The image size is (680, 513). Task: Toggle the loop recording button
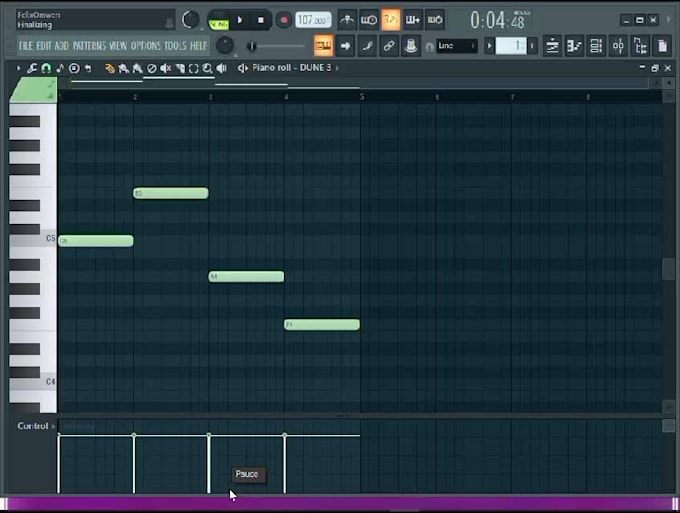pos(435,20)
